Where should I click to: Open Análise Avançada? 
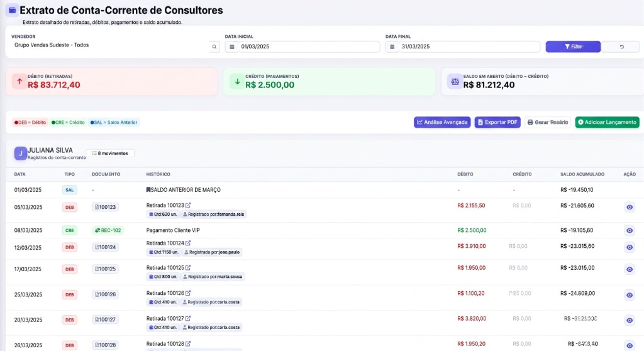pyautogui.click(x=442, y=122)
